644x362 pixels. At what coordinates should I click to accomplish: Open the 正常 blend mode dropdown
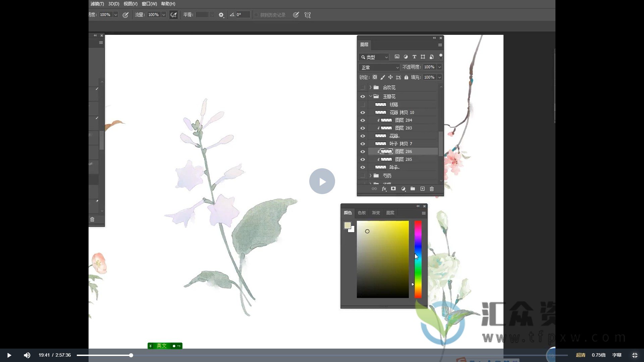[379, 67]
